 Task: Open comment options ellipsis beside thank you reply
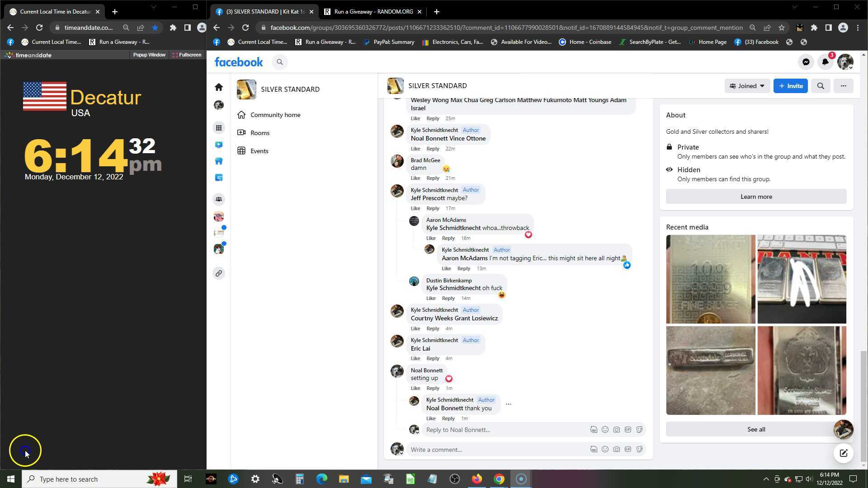pyautogui.click(x=508, y=404)
